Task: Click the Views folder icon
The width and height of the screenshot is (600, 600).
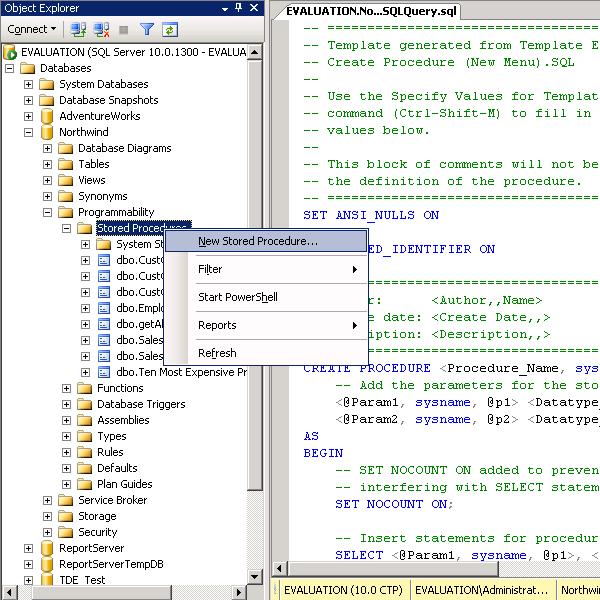Action: (65, 180)
